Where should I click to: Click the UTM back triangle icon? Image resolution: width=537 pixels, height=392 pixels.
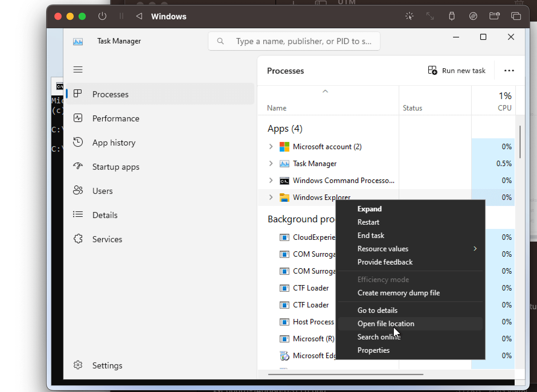click(x=139, y=16)
